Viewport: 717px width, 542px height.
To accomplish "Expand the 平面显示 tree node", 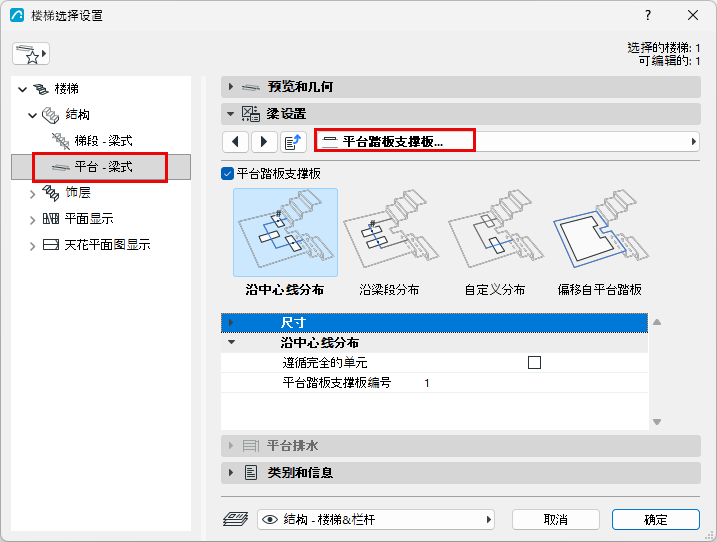I will click(x=32, y=220).
